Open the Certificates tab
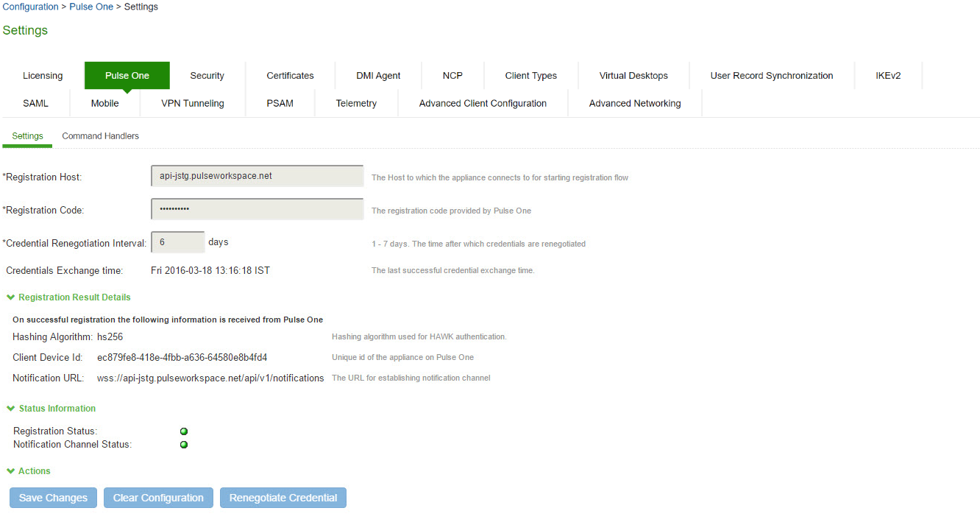Viewport: 980px width, 522px height. click(x=290, y=76)
